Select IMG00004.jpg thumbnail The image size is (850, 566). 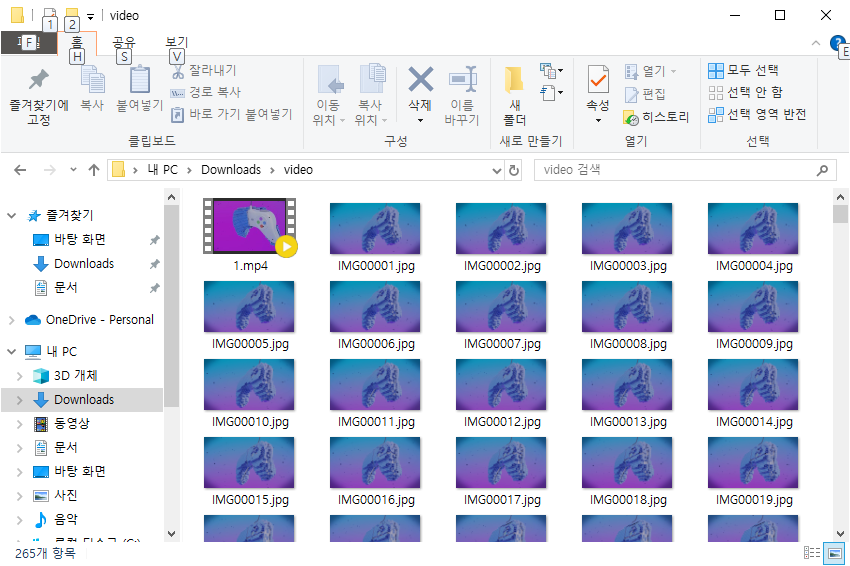point(753,228)
